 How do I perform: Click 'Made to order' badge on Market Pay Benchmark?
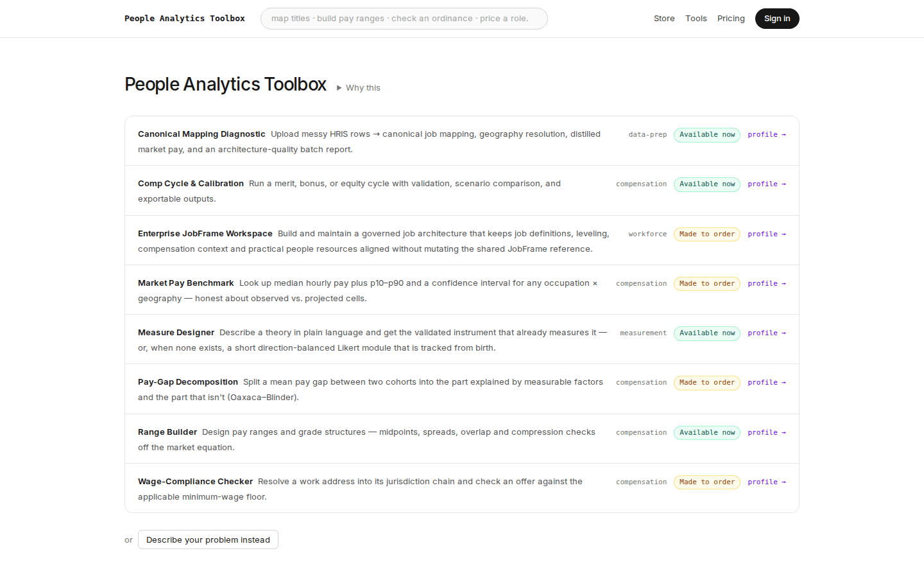pos(707,284)
